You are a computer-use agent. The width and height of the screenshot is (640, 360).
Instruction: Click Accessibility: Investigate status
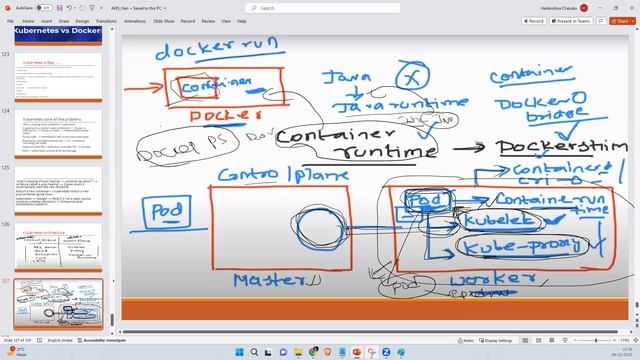tap(102, 340)
